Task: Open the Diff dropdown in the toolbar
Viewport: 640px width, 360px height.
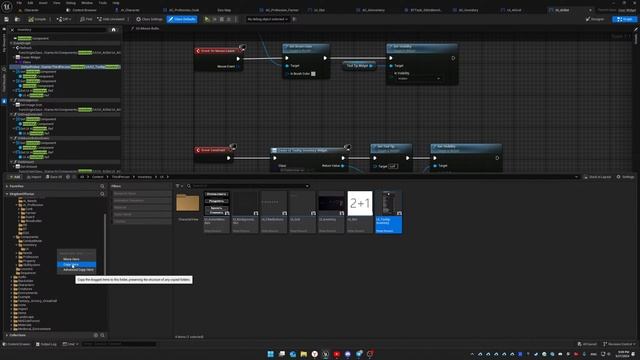Action: point(64,19)
